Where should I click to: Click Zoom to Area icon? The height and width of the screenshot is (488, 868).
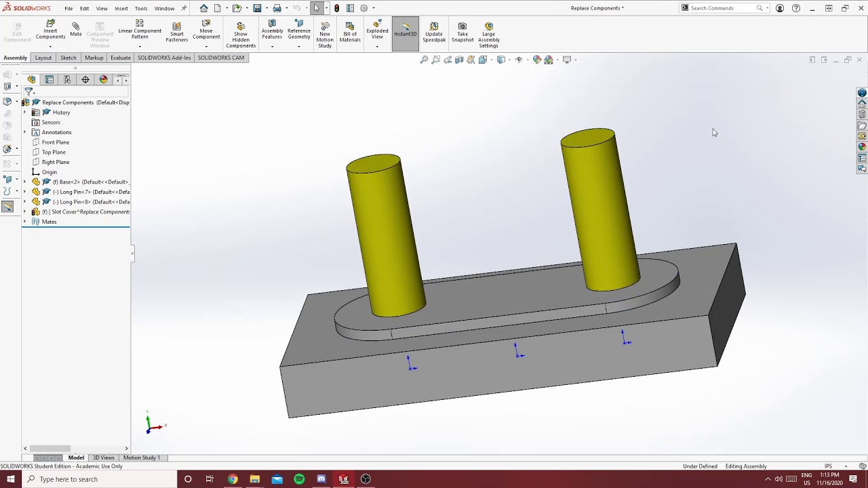[x=436, y=60]
